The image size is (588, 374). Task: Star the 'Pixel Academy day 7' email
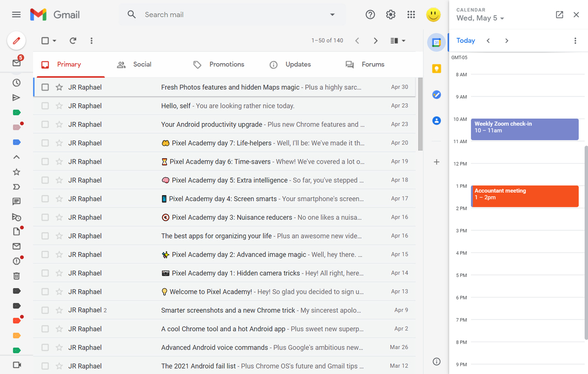point(59,143)
